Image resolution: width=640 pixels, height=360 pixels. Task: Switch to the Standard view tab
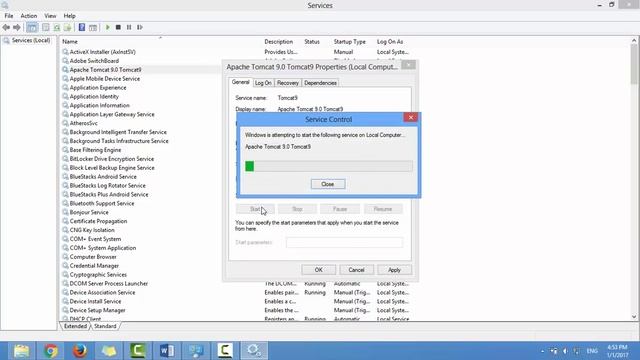(105, 326)
